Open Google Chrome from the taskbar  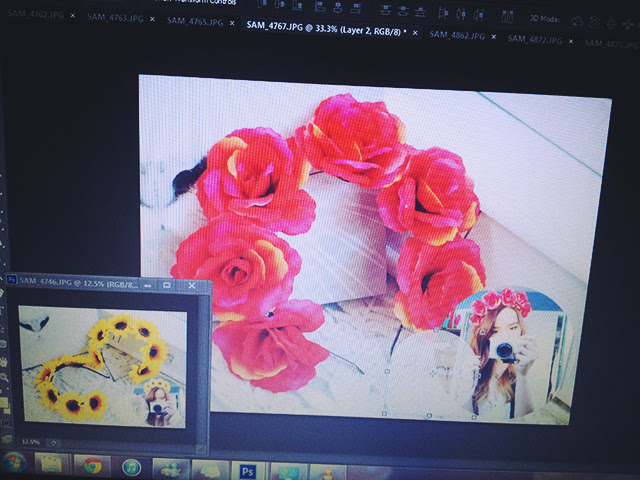[x=93, y=465]
